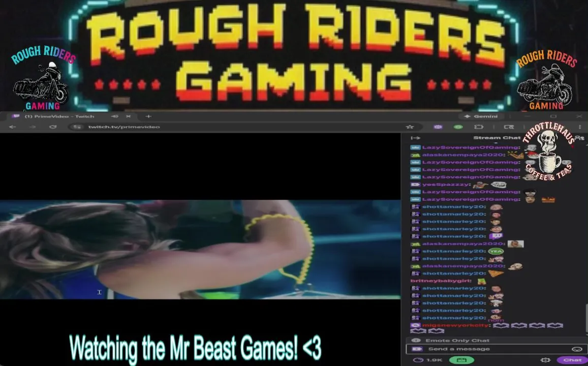Click the Prime Video stream player
The height and width of the screenshot is (366, 588).
point(200,250)
